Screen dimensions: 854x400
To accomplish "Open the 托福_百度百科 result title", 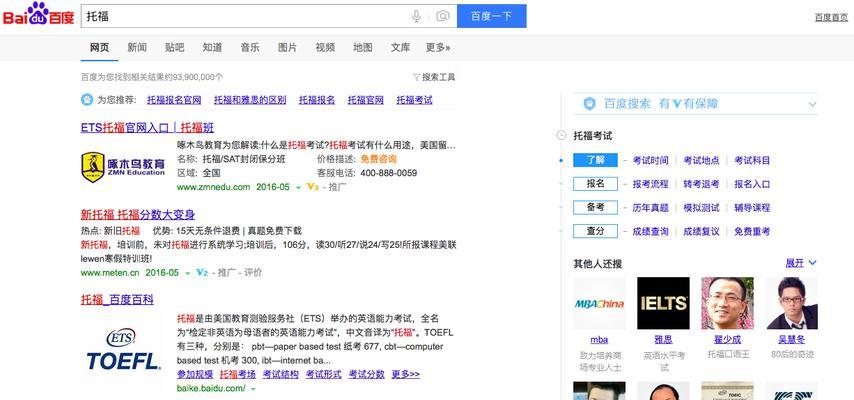I will click(117, 300).
